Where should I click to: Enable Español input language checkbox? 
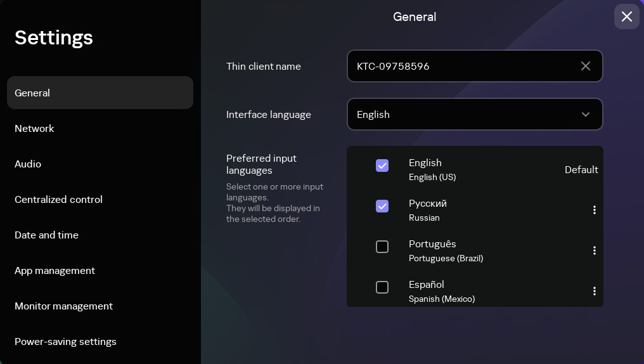(382, 287)
